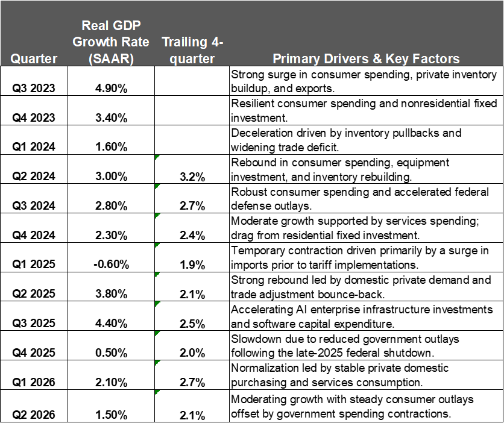The height and width of the screenshot is (423, 504).
Task: Select the 'Normalization led by stable private' cell
Action: pos(366,375)
